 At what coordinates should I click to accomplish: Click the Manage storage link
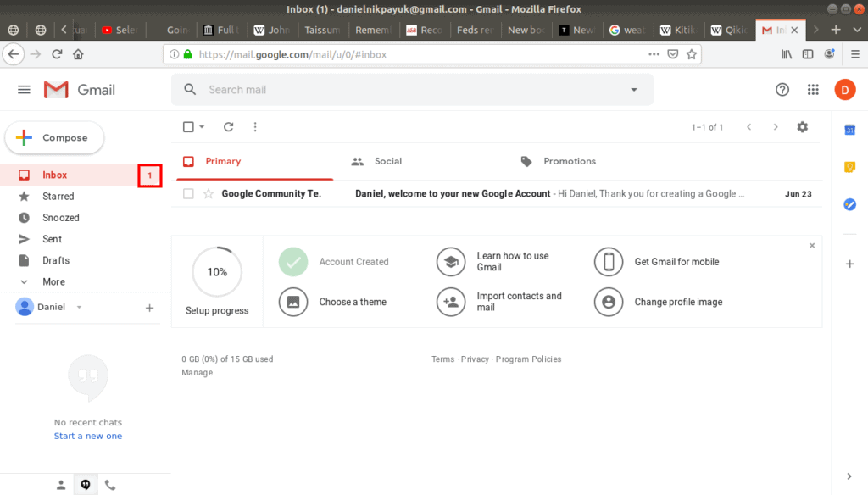click(197, 373)
